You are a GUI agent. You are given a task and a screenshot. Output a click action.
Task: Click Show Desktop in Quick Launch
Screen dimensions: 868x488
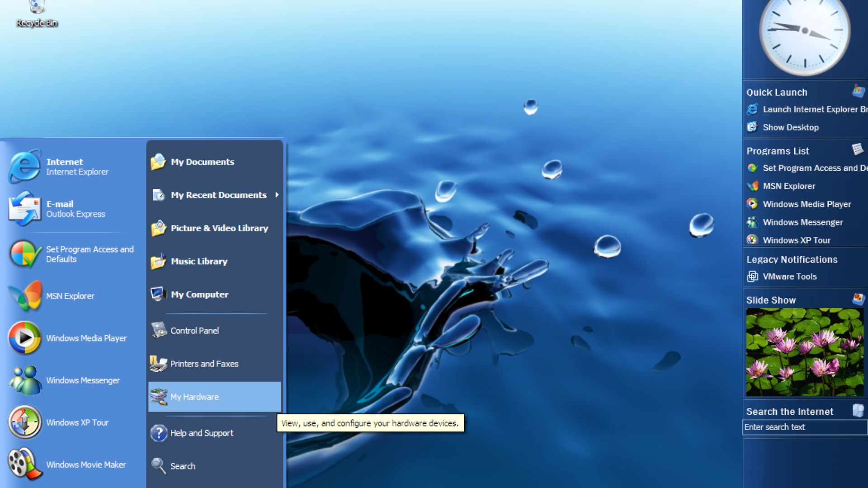point(790,127)
